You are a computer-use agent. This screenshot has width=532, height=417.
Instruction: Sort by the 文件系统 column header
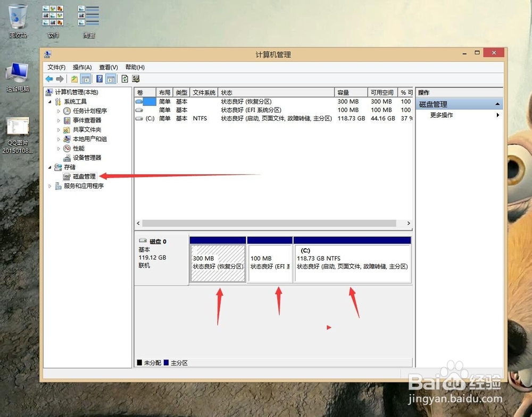pyautogui.click(x=204, y=92)
